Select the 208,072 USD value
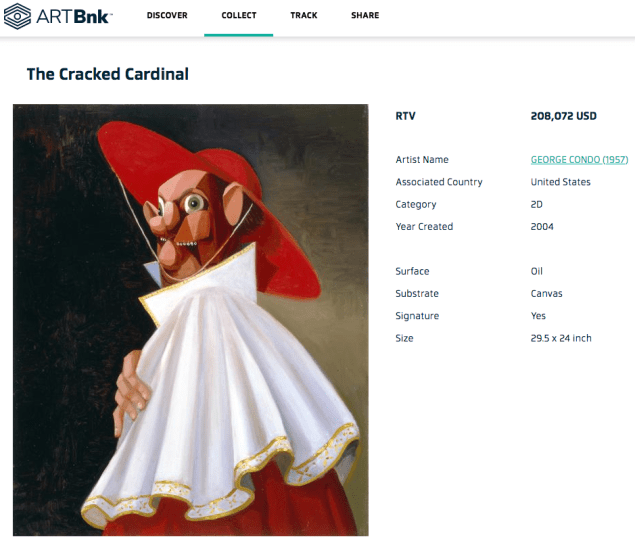This screenshot has width=635, height=543. click(563, 116)
